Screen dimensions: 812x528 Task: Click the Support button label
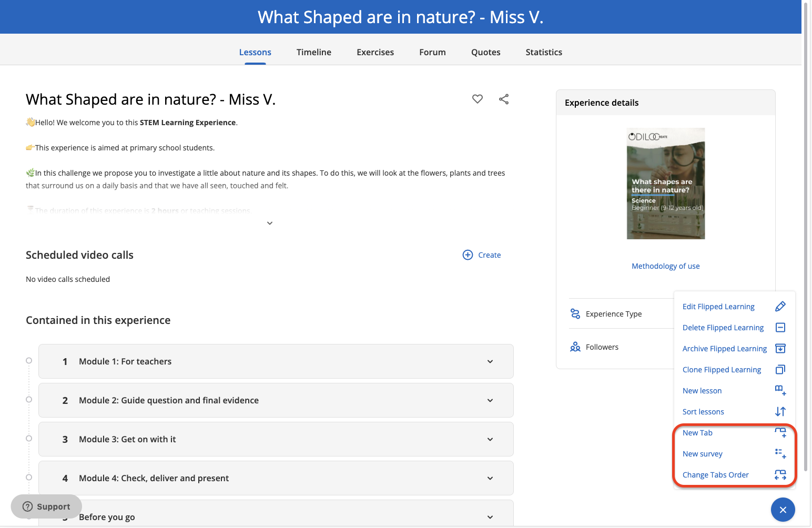click(53, 506)
